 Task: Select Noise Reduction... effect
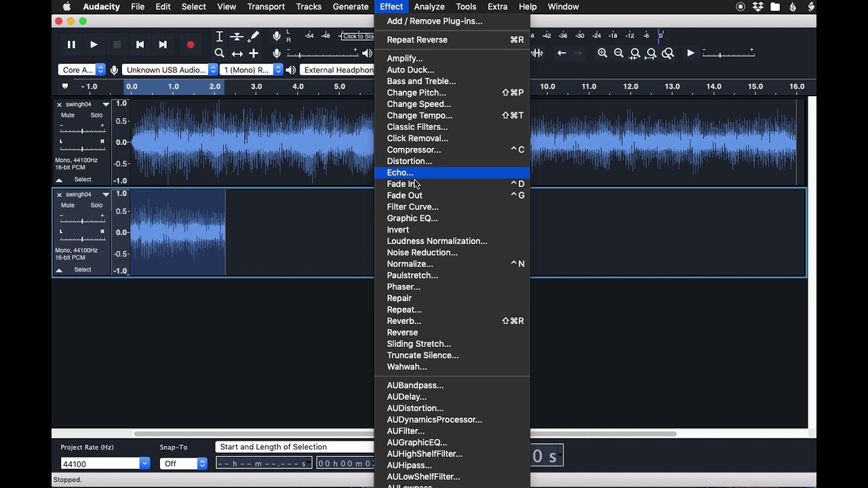tap(422, 253)
